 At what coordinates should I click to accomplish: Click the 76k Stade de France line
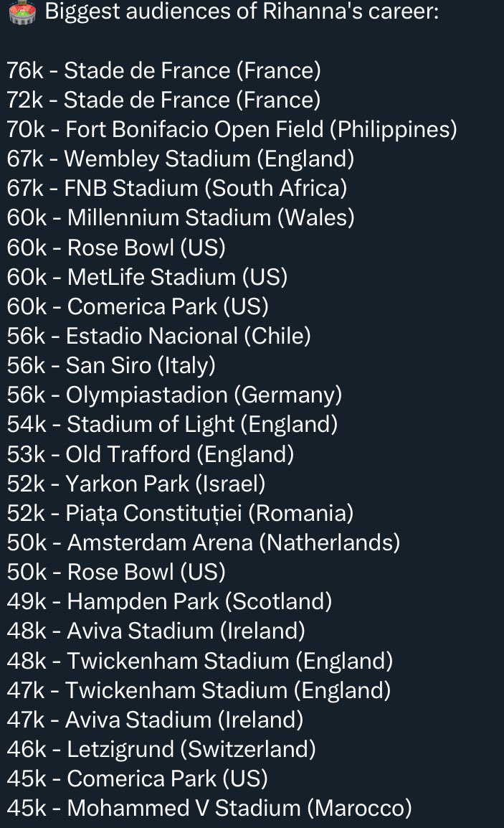pos(163,71)
